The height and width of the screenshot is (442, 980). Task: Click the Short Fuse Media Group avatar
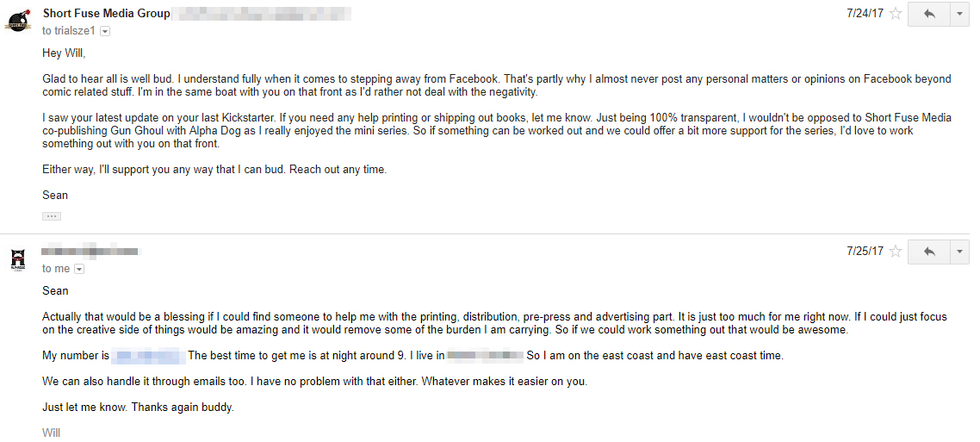pos(18,21)
